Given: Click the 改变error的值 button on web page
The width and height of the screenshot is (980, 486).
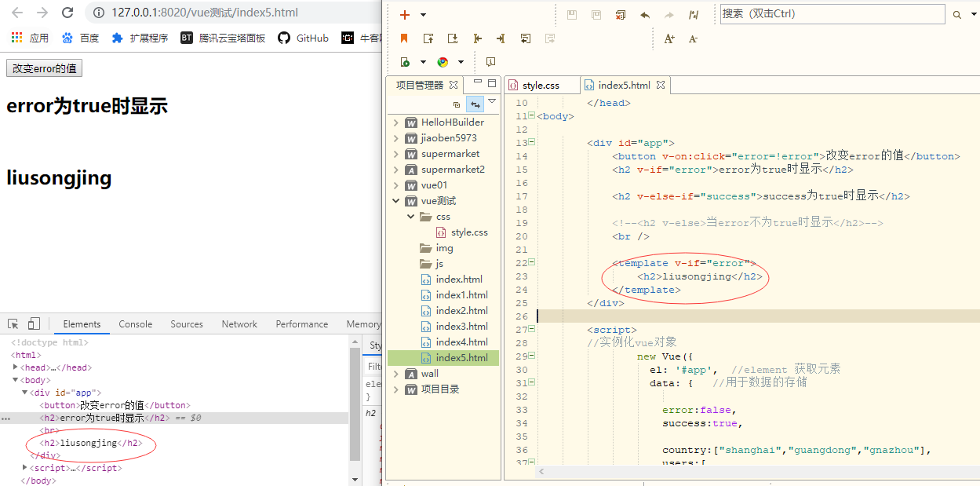Looking at the screenshot, I should click(44, 68).
